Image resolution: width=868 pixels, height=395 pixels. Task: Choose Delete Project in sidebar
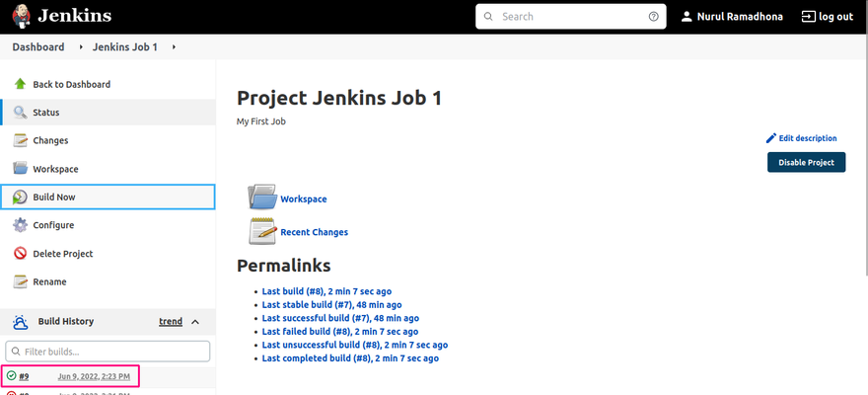click(63, 254)
